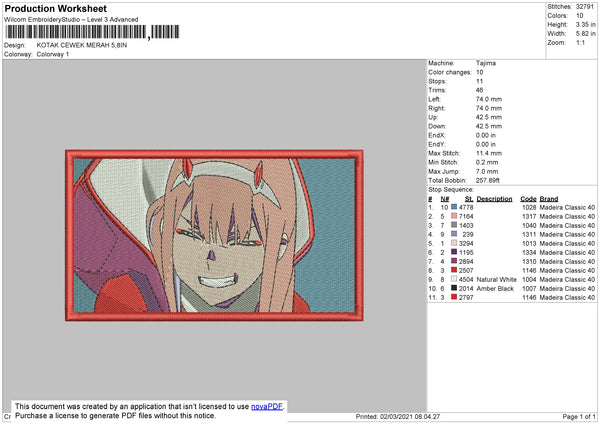Select thread code 1334 in row 6
The image size is (600, 424).
click(x=529, y=253)
